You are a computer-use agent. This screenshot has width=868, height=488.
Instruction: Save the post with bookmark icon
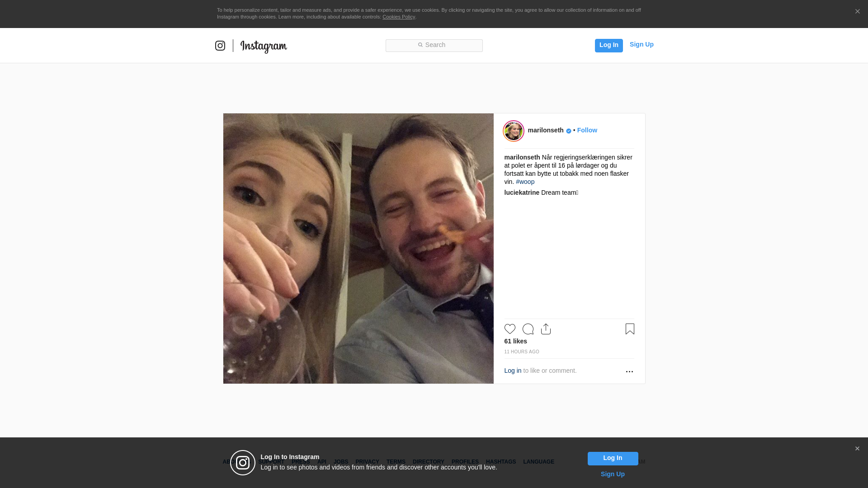click(x=630, y=329)
